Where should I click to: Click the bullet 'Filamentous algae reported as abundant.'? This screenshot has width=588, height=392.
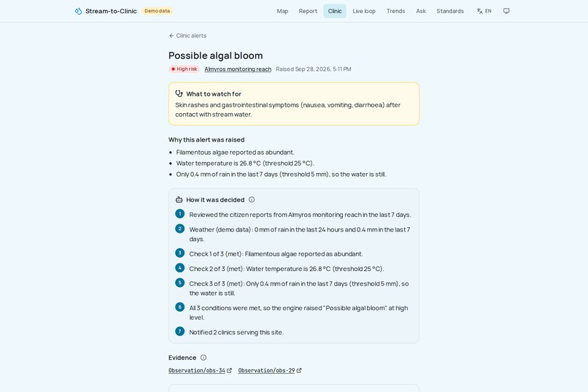235,153
